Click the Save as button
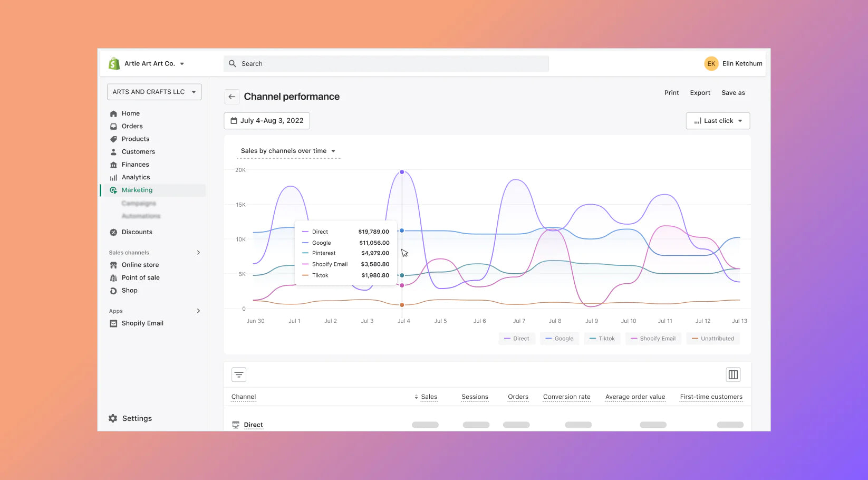Viewport: 868px width, 480px height. pos(733,93)
